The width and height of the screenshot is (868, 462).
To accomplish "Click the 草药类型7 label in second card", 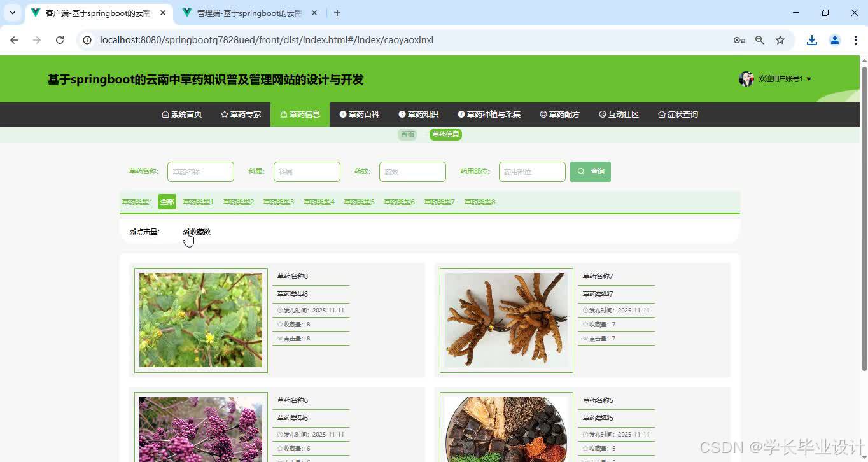I will click(598, 294).
